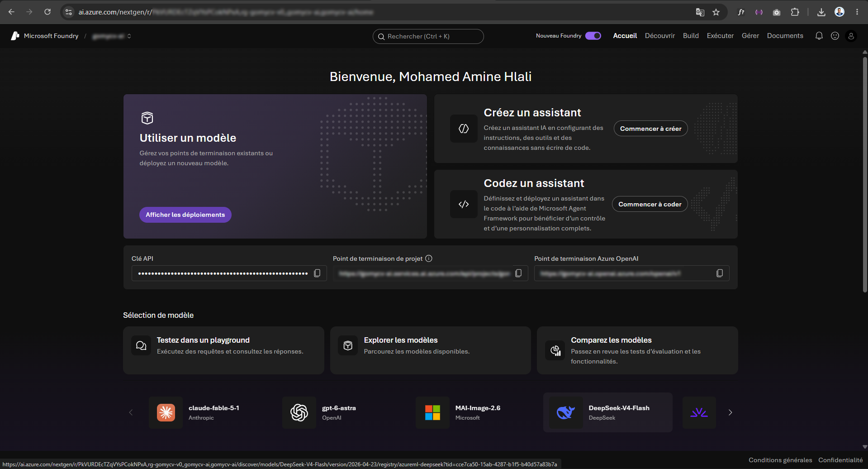Reload the page in the browser
The height and width of the screenshot is (469, 868).
click(47, 12)
